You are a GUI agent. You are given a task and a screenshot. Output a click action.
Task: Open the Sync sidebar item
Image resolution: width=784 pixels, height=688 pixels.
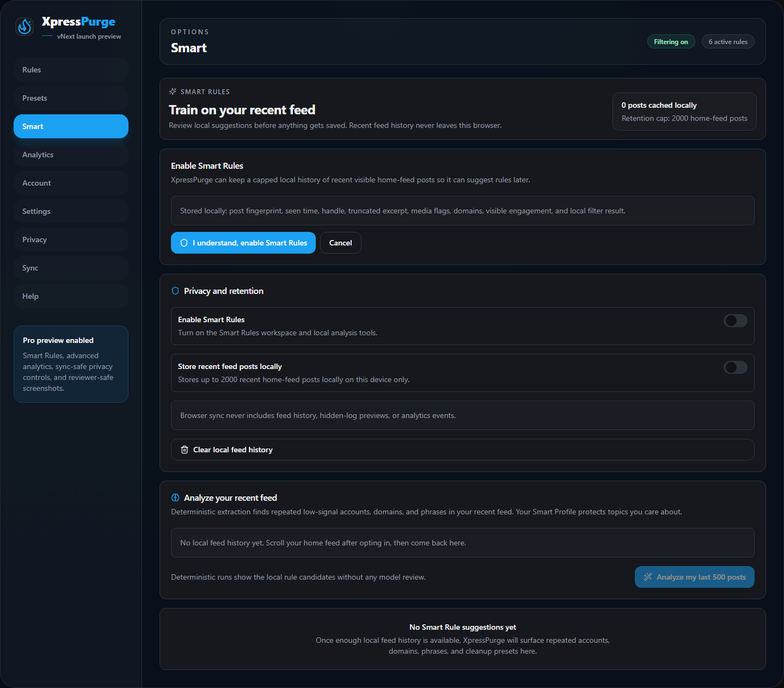71,268
